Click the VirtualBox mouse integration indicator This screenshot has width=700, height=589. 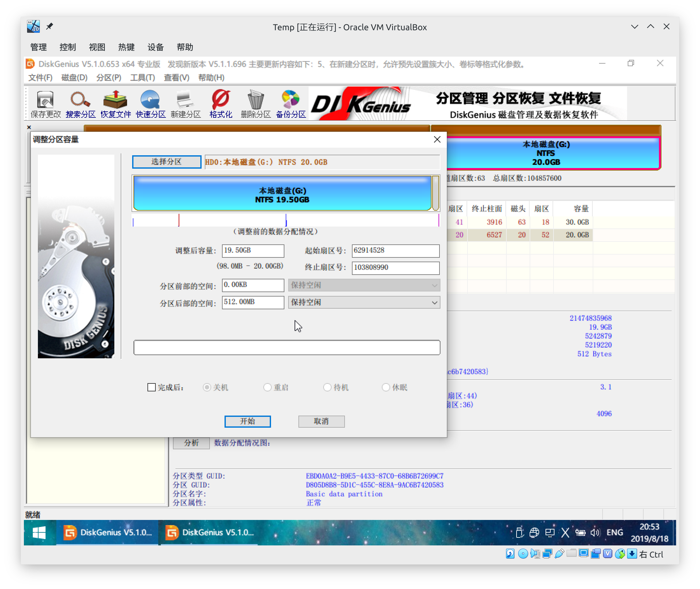point(620,554)
